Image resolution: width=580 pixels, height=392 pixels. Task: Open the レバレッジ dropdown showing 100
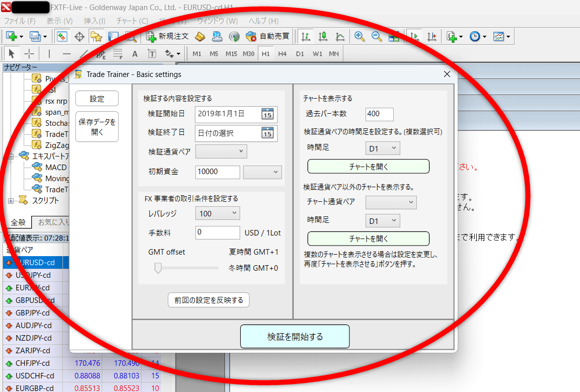217,213
